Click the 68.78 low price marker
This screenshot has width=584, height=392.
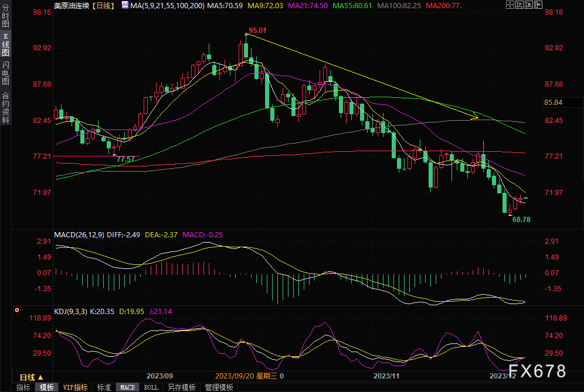(521, 219)
